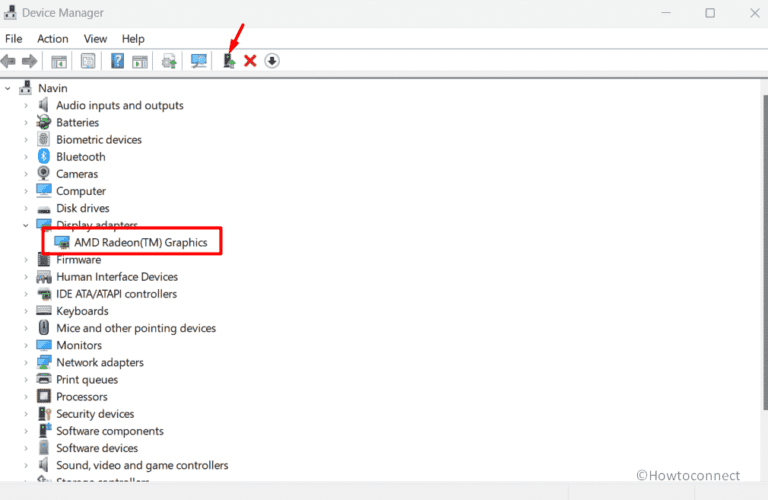Click the red X Uninstall device icon
Image resolution: width=768 pixels, height=500 pixels.
250,61
